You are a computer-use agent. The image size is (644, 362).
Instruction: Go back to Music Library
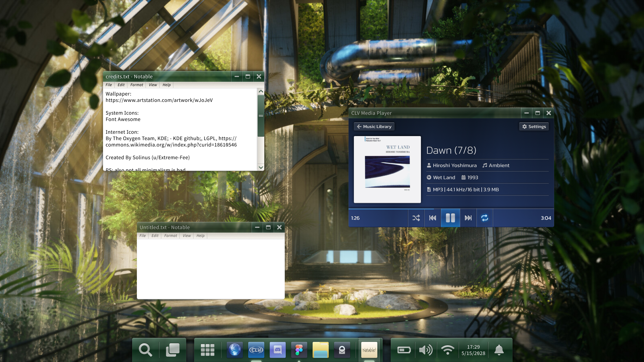click(x=374, y=126)
